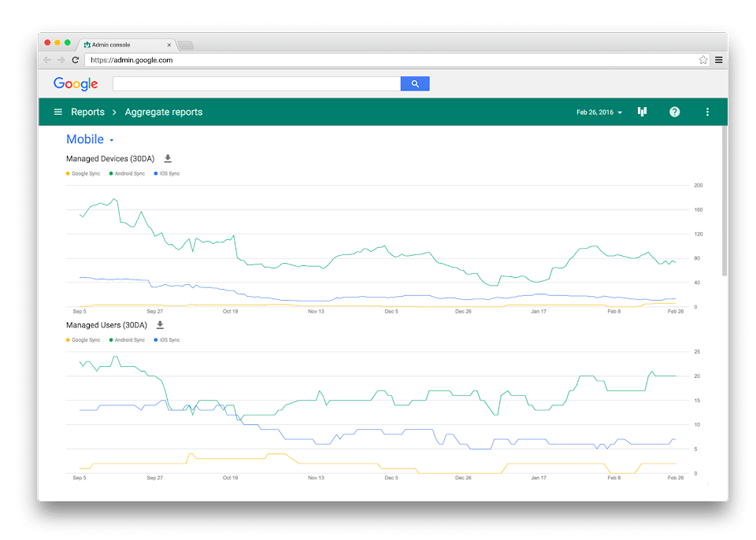Open the chart view icon in header
The height and width of the screenshot is (540, 756).
643,112
